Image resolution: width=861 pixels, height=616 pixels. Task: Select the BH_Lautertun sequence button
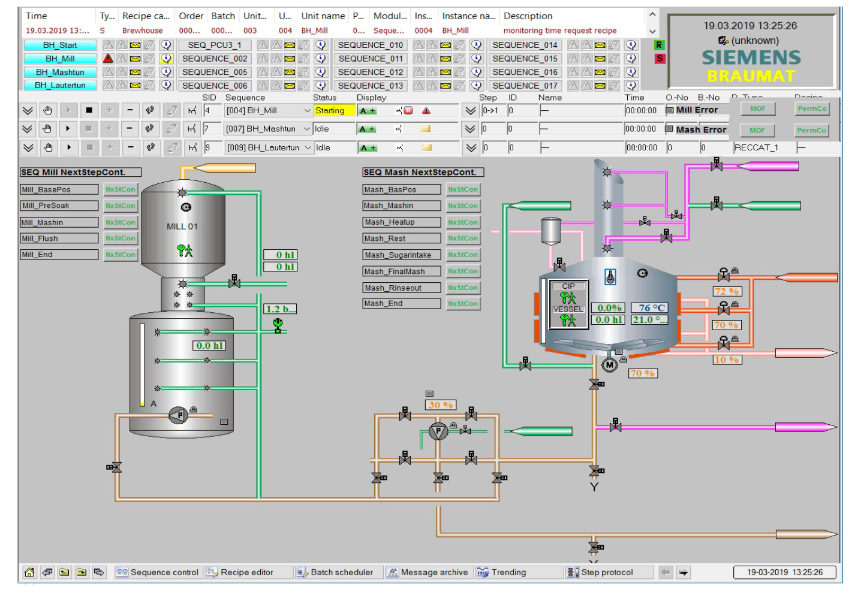60,85
